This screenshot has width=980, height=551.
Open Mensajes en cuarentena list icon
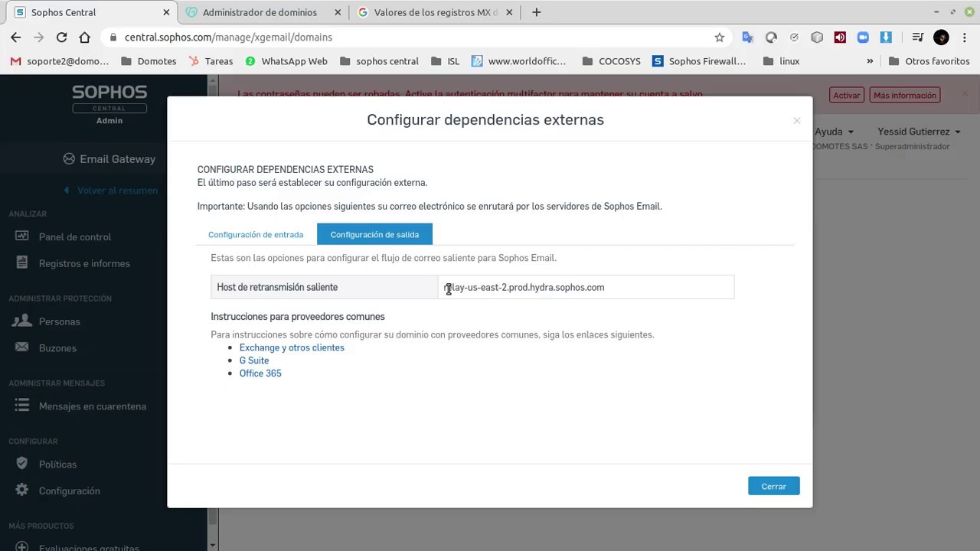21,406
